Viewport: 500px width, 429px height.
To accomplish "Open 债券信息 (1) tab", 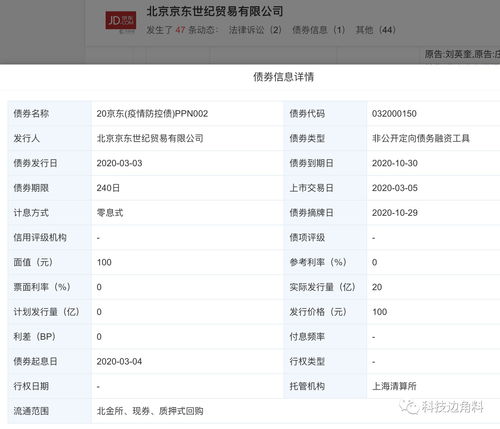I will (319, 30).
